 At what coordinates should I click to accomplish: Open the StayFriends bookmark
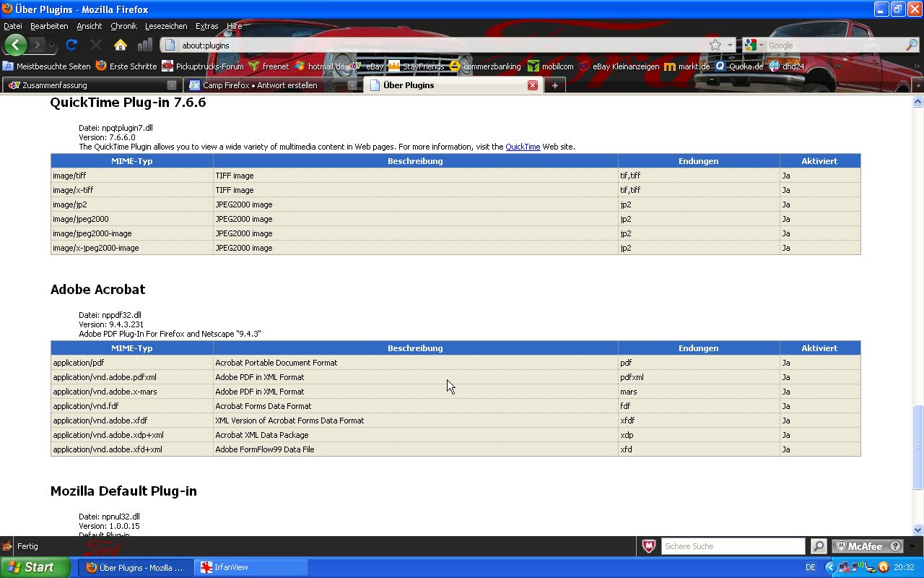(x=417, y=66)
